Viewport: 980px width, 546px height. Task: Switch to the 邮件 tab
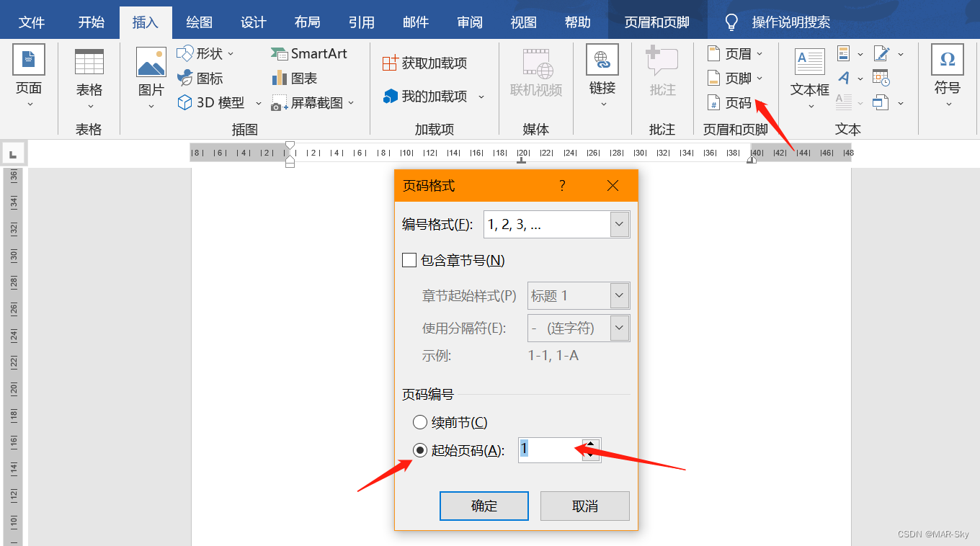416,22
